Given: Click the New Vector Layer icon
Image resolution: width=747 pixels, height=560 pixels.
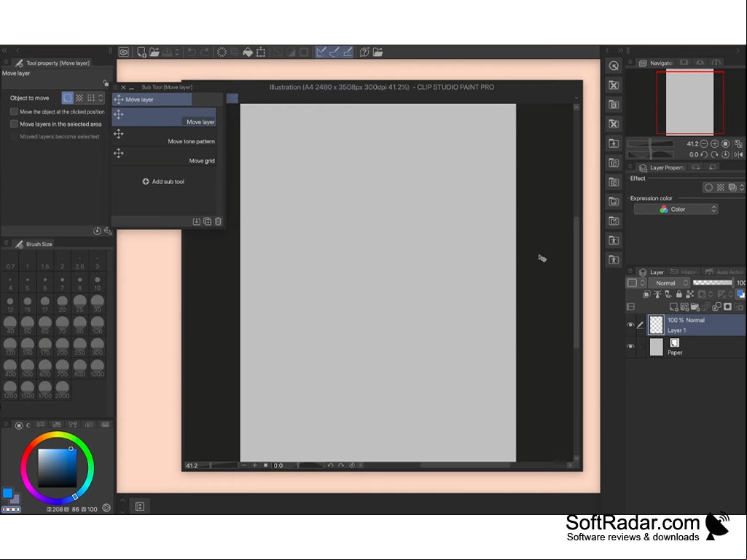Looking at the screenshot, I should pos(684,307).
